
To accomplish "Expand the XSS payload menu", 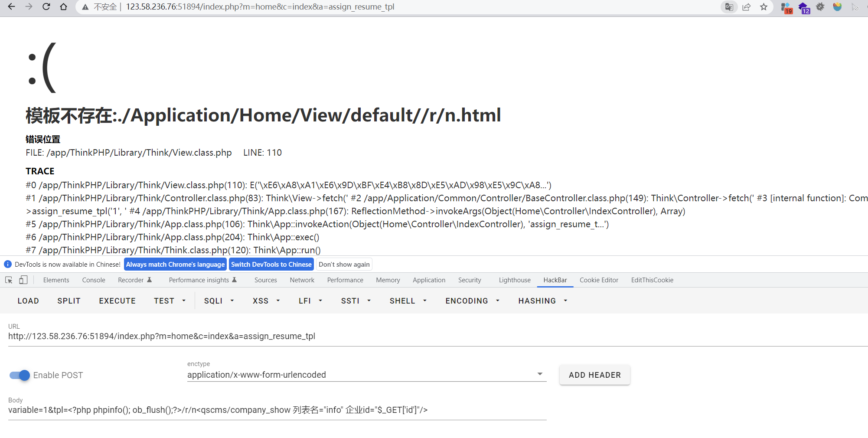I will 266,301.
